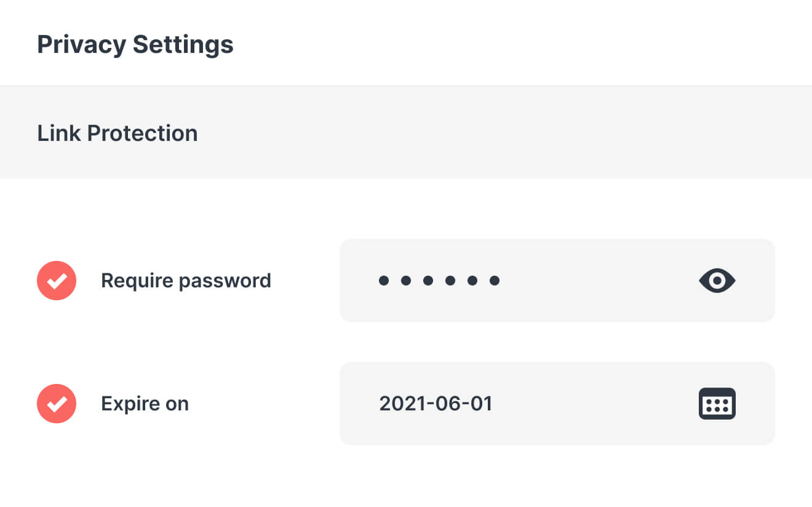
Task: Click the first dot of the masked password
Action: [384, 281]
